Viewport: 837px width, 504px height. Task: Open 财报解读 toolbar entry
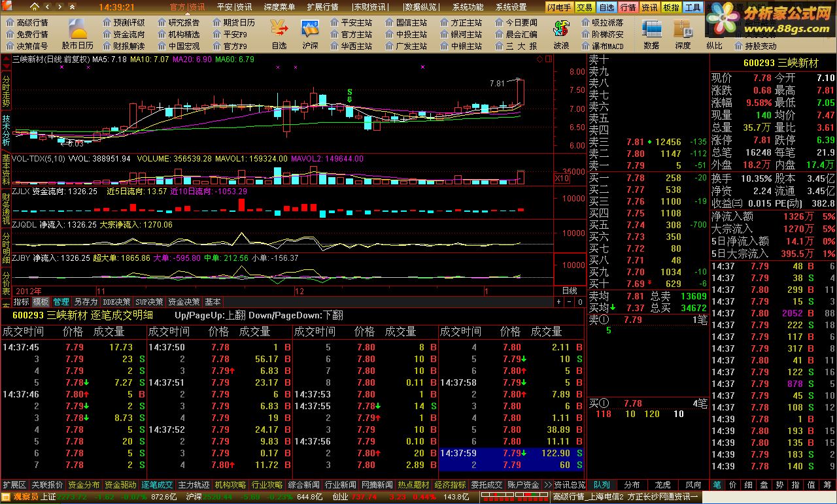(x=124, y=46)
